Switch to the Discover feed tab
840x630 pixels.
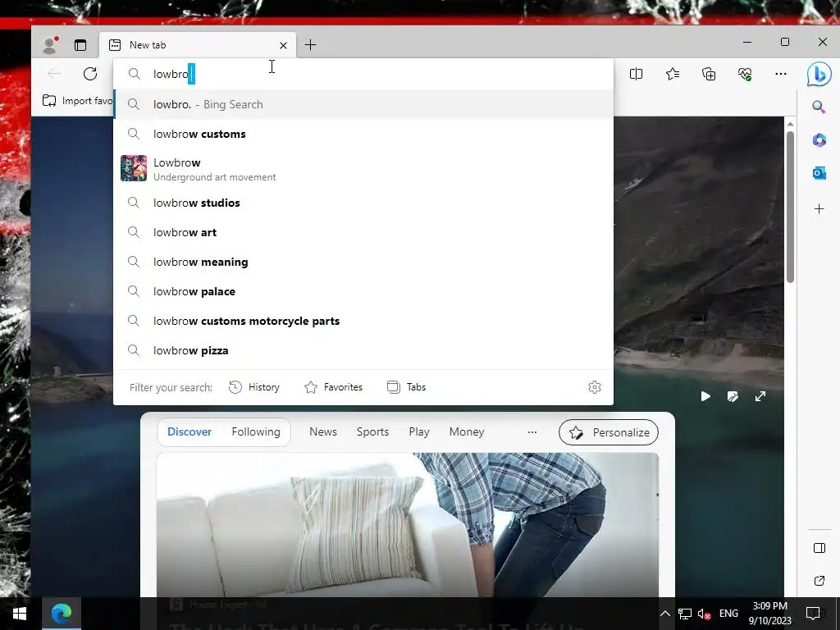189,431
